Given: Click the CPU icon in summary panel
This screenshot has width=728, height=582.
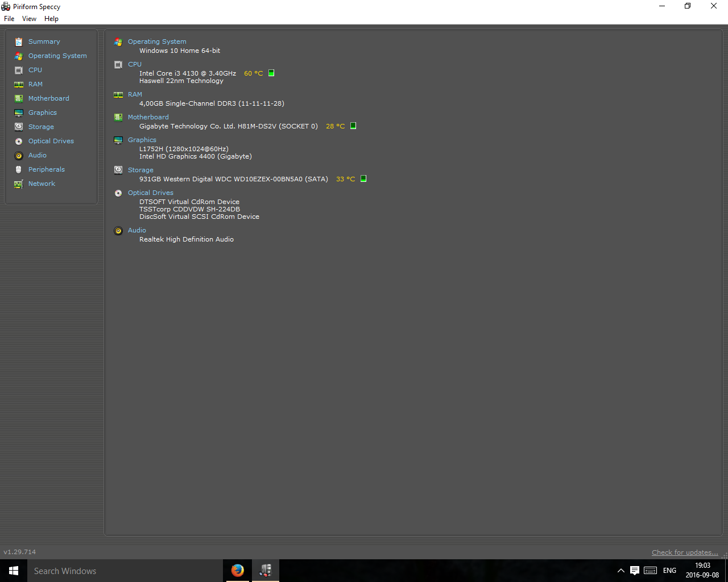Looking at the screenshot, I should pos(118,64).
